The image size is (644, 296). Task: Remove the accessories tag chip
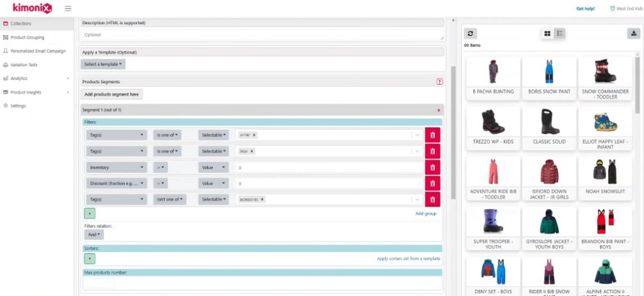(262, 200)
